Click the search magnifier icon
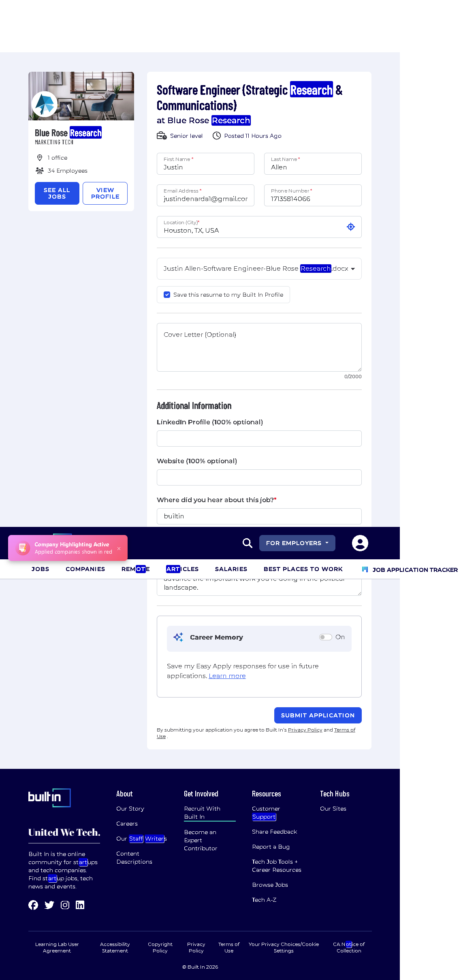 247,543
